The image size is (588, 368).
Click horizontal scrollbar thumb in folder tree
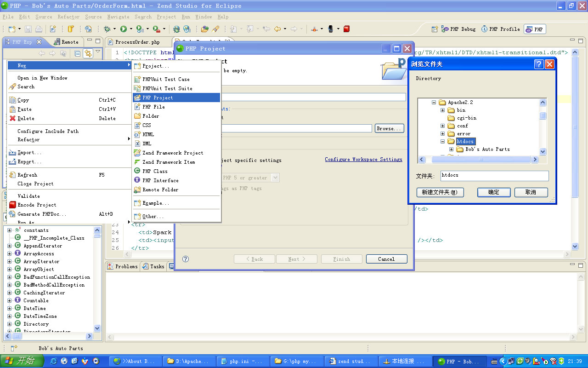481,160
